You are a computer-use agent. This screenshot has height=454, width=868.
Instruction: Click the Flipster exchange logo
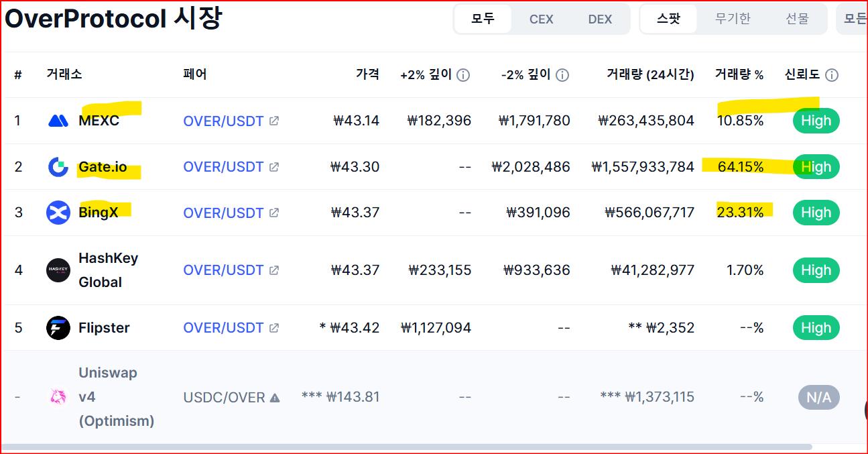pos(58,328)
